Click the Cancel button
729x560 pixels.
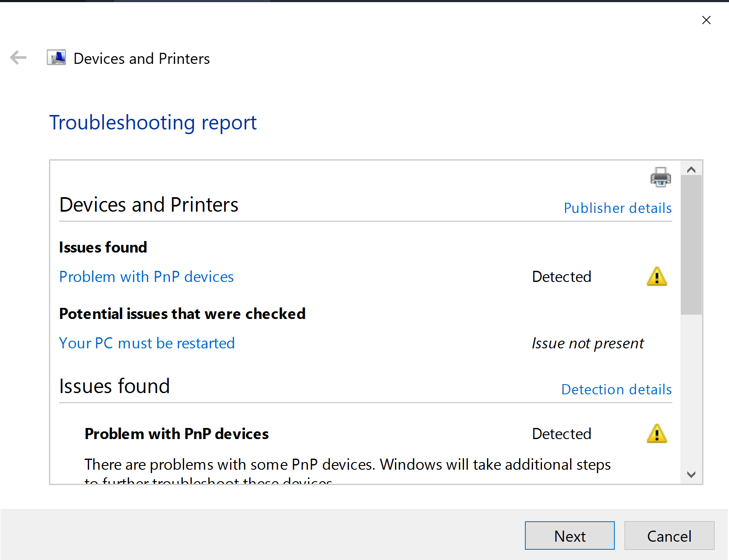(x=669, y=536)
